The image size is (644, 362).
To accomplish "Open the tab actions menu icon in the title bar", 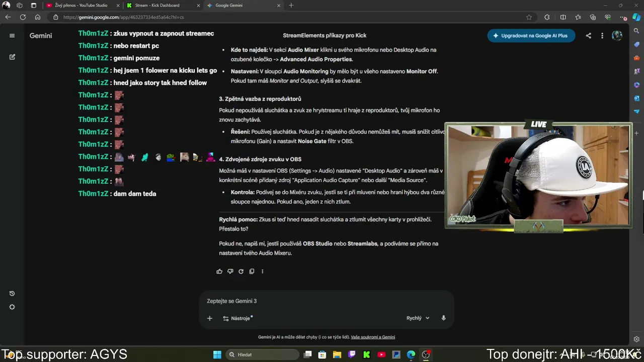I will (34, 6).
